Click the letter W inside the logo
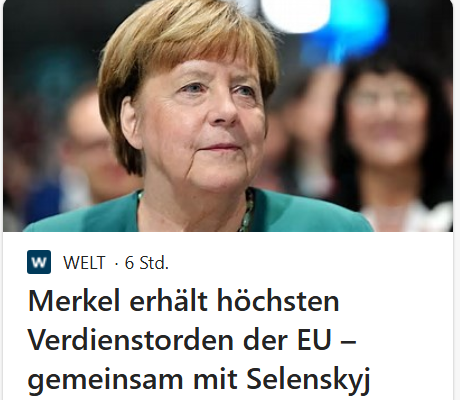The image size is (460, 400). [x=39, y=262]
